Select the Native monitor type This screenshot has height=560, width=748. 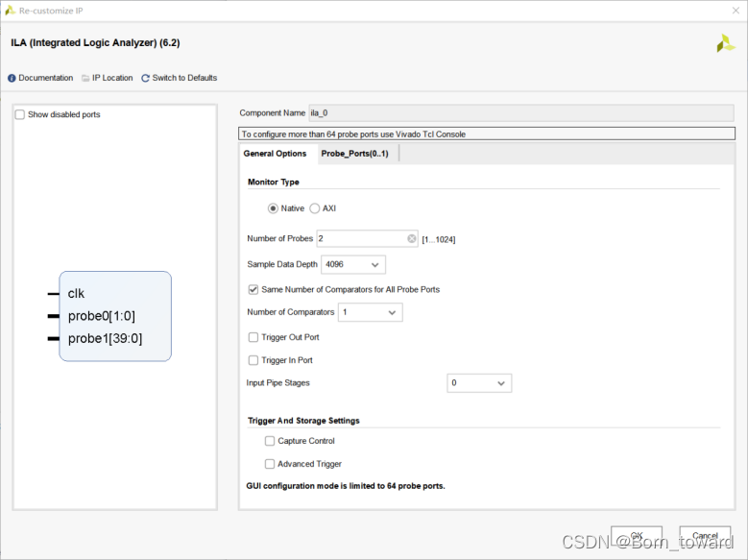(273, 208)
